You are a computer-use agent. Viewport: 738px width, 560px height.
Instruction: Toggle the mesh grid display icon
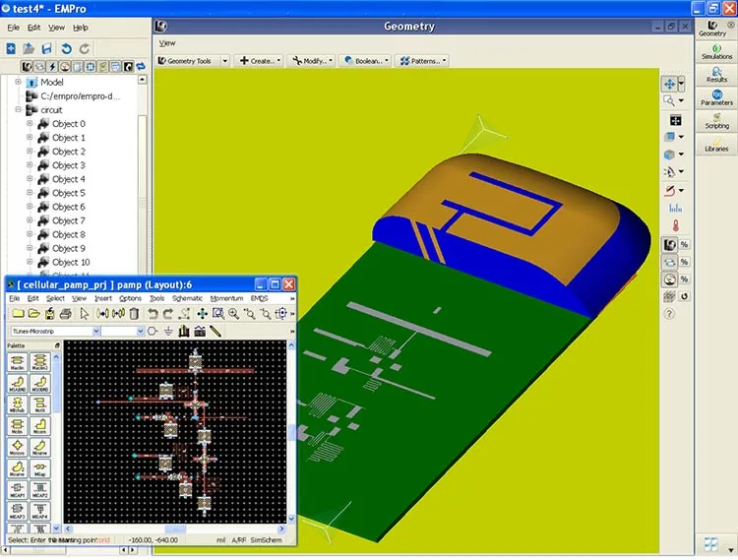point(669,296)
